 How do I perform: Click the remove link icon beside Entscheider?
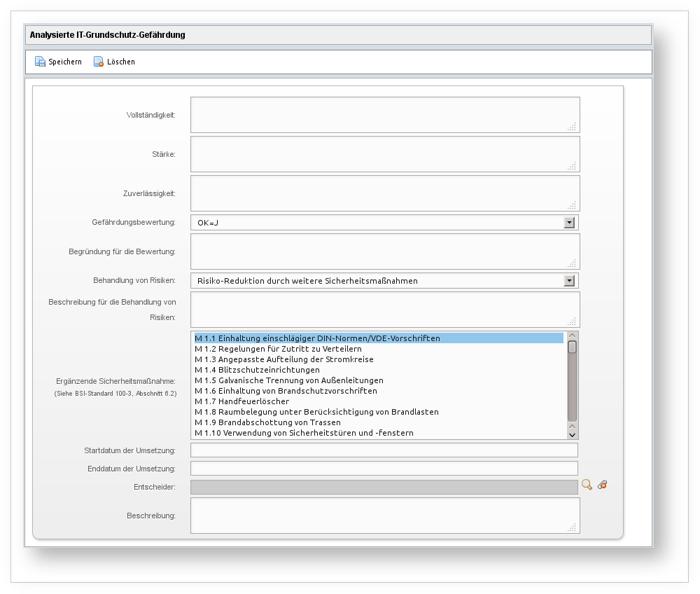point(602,485)
